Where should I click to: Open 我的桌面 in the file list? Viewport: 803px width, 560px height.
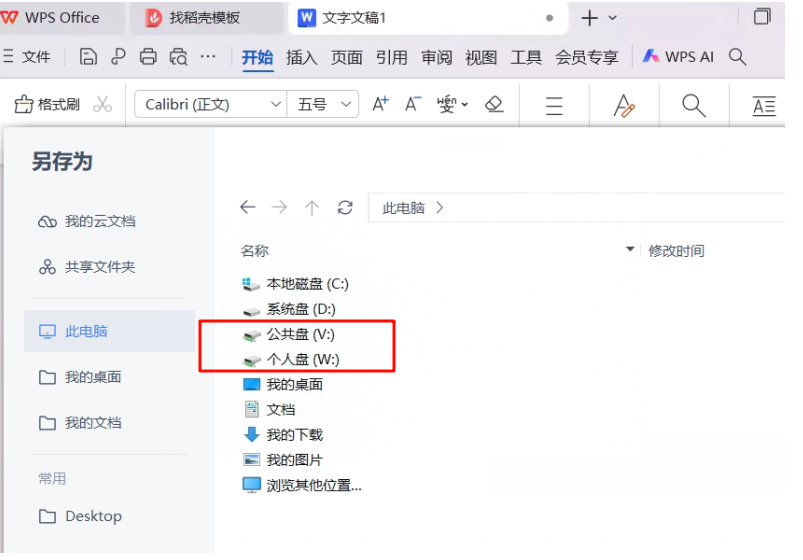click(283, 385)
